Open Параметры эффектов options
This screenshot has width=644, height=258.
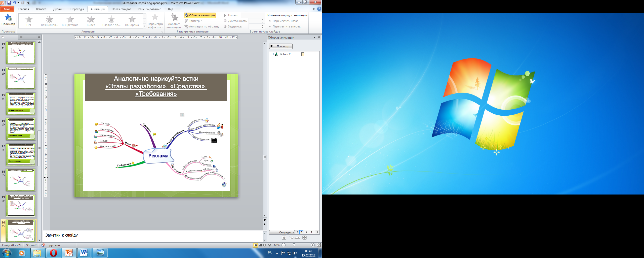155,21
